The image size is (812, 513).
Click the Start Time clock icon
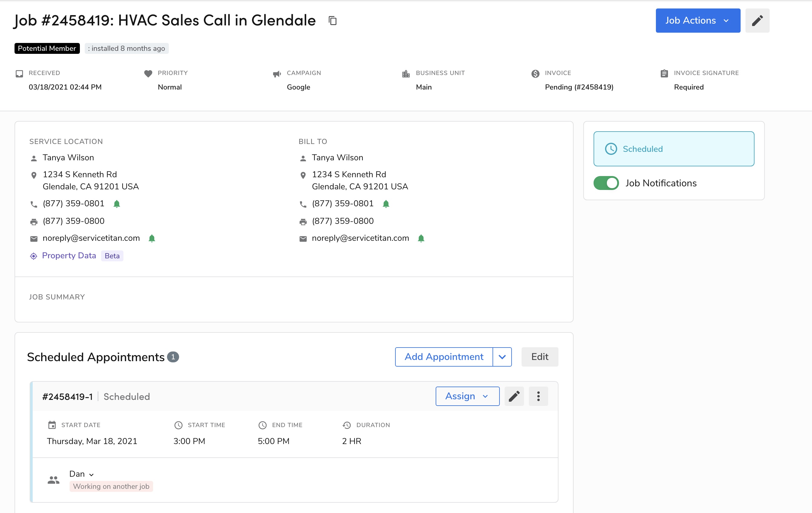pos(178,425)
